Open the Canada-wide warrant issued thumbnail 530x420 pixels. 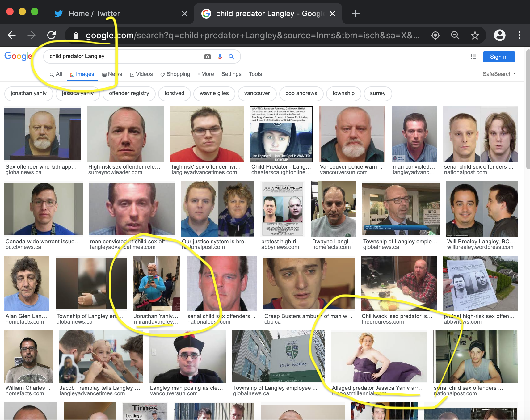44,208
